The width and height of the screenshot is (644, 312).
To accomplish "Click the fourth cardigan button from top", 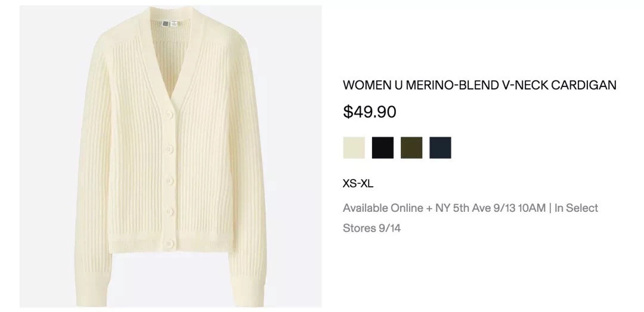I will (168, 212).
